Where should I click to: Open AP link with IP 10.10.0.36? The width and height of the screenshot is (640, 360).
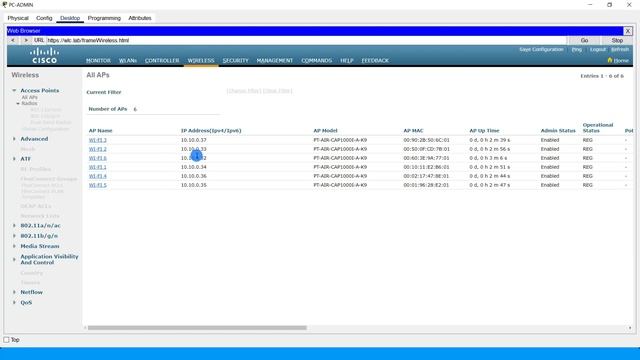[x=98, y=176]
